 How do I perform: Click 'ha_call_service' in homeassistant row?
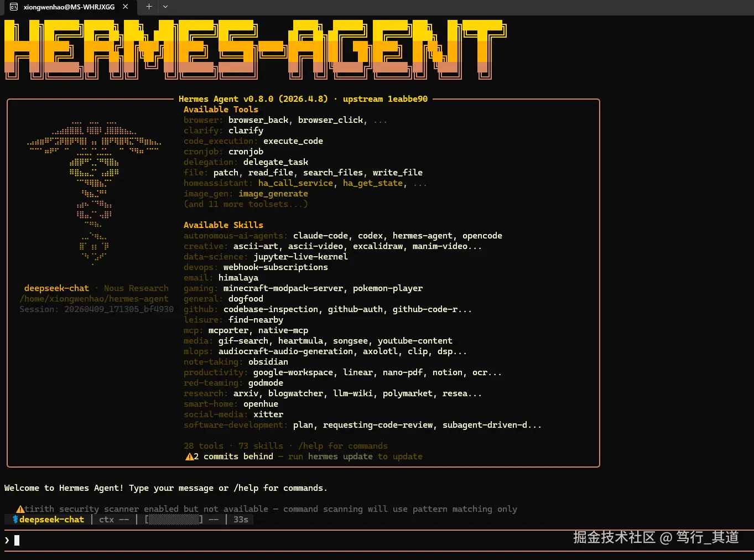click(x=295, y=183)
